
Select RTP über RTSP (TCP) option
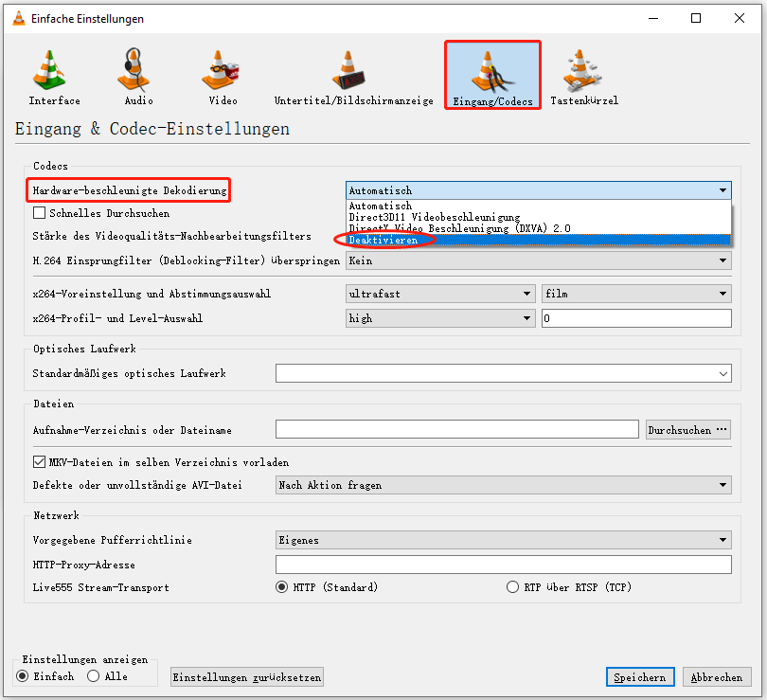[512, 587]
